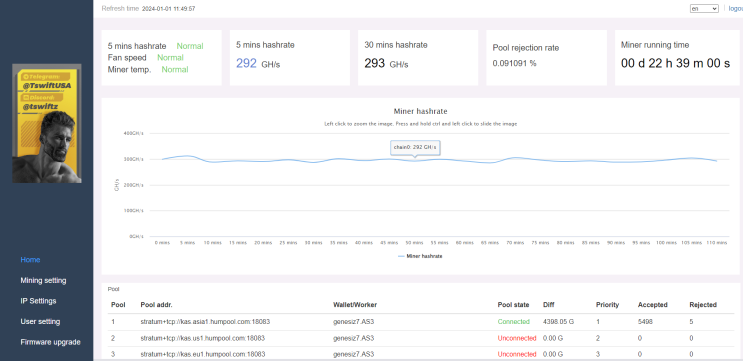Click the 5 mins hashrate value 292
The height and width of the screenshot is (361, 743).
(246, 63)
